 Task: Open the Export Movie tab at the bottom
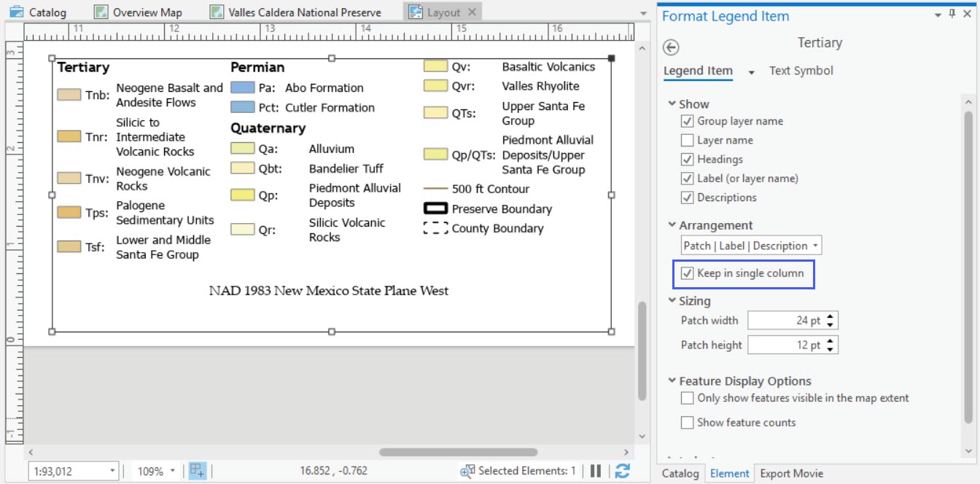[x=791, y=474]
